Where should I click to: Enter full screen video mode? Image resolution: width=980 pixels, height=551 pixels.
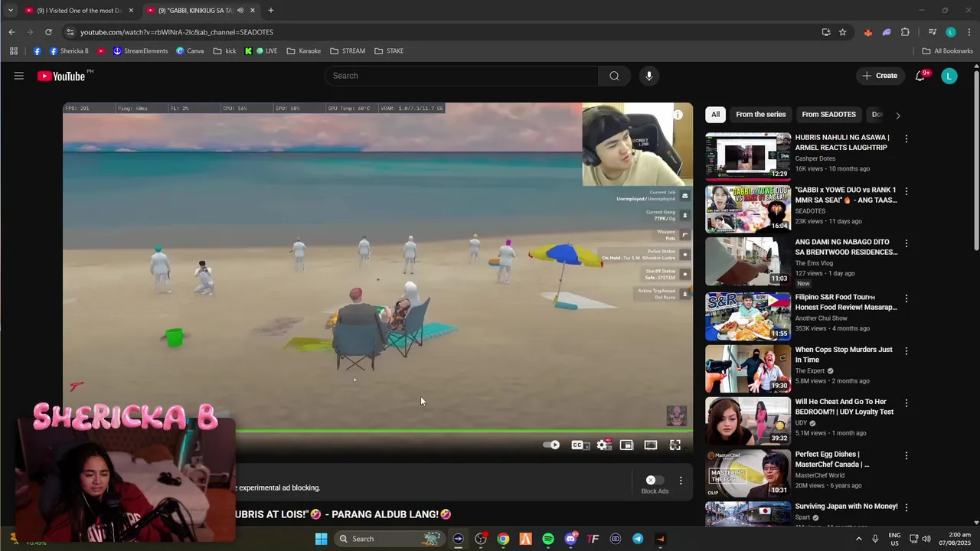pos(675,445)
